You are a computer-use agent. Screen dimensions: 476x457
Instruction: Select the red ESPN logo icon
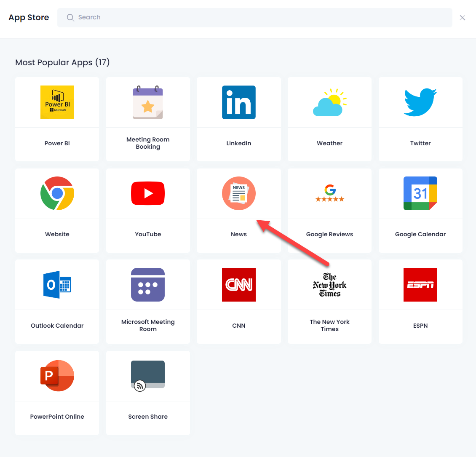pos(420,285)
